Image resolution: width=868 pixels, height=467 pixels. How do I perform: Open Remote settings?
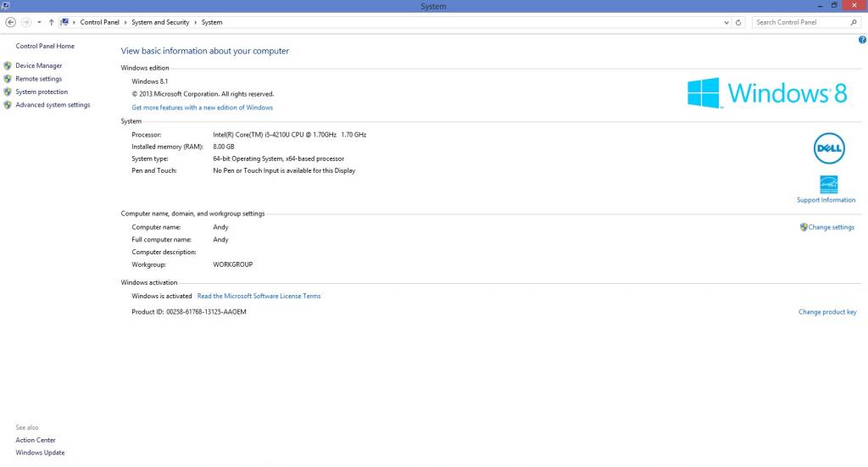tap(39, 79)
